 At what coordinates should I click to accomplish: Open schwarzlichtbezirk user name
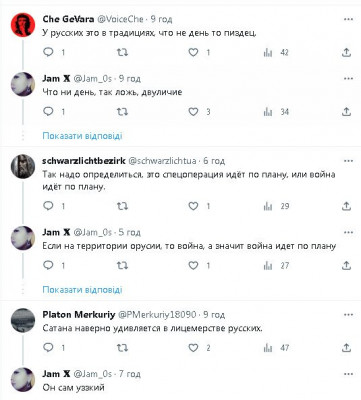[84, 161]
